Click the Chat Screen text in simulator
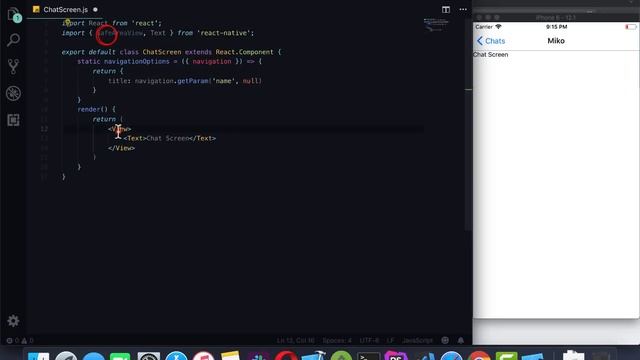Screen dimensions: 640x360 coord(491,54)
